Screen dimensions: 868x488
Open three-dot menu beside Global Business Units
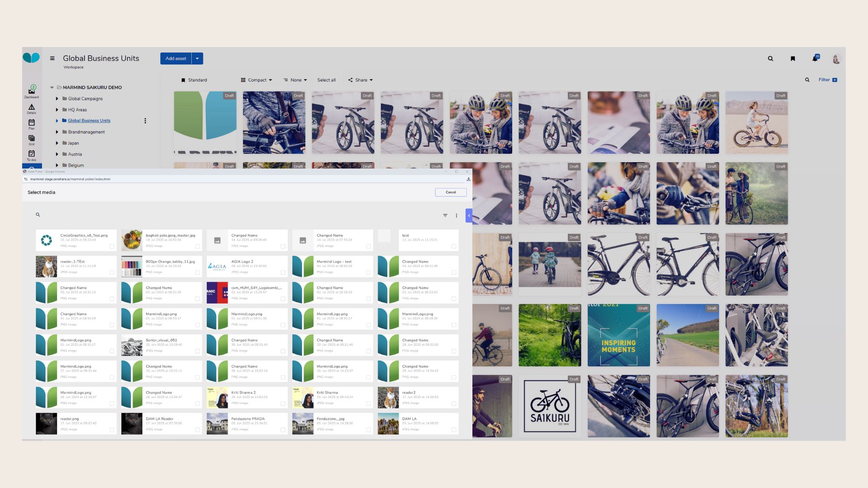pyautogui.click(x=145, y=121)
